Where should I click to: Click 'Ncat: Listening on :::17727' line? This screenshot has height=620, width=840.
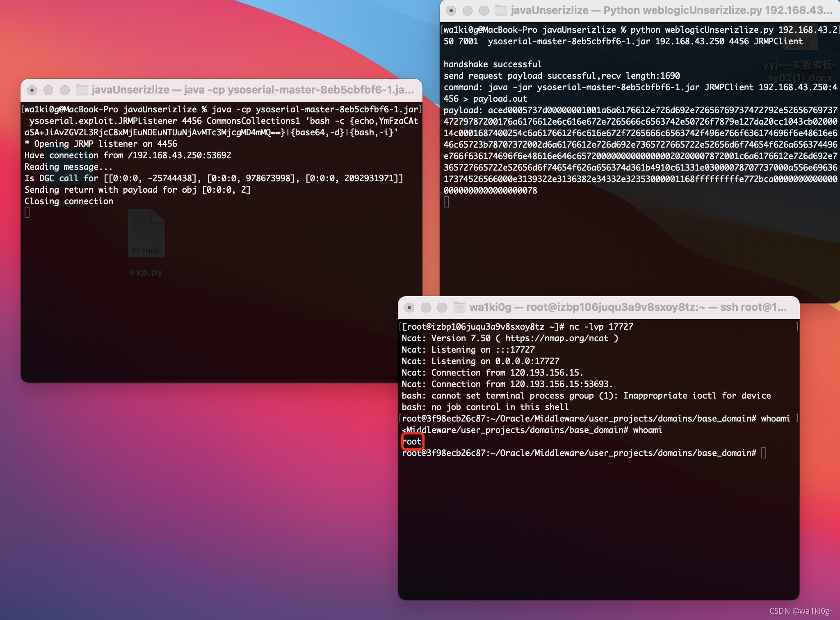click(468, 350)
